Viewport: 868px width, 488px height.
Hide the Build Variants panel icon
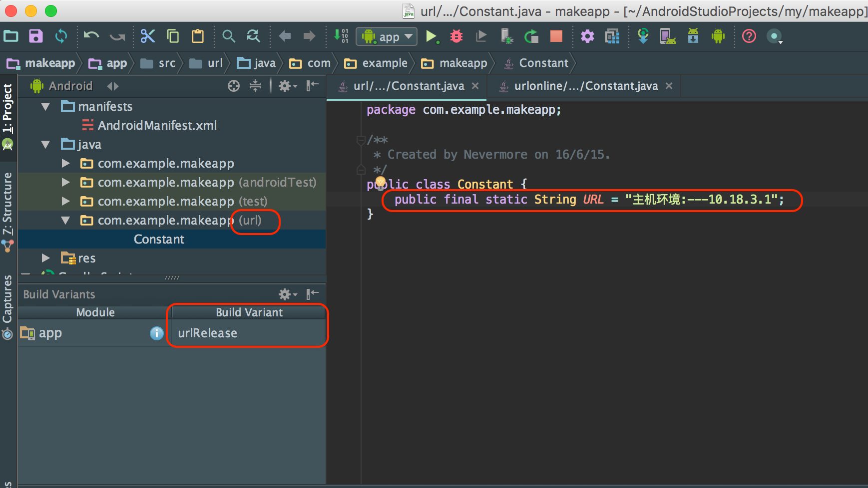(313, 294)
